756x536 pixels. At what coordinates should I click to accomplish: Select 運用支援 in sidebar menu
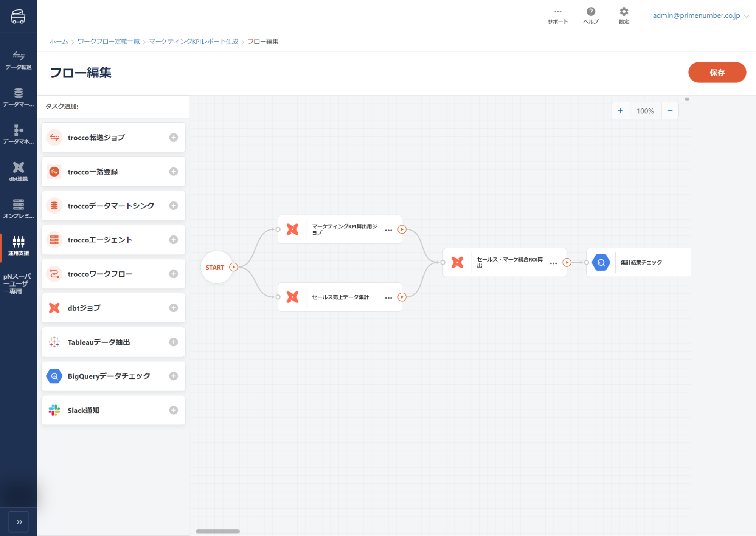(18, 246)
